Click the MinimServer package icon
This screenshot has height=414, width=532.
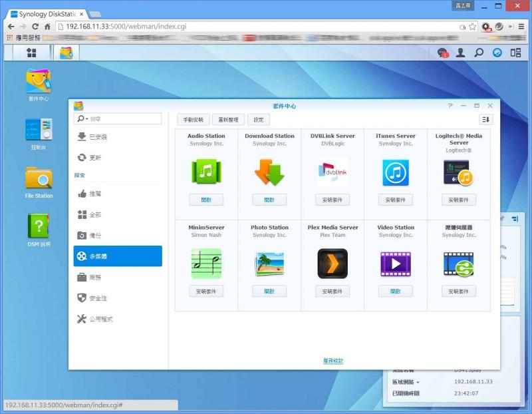(x=206, y=264)
